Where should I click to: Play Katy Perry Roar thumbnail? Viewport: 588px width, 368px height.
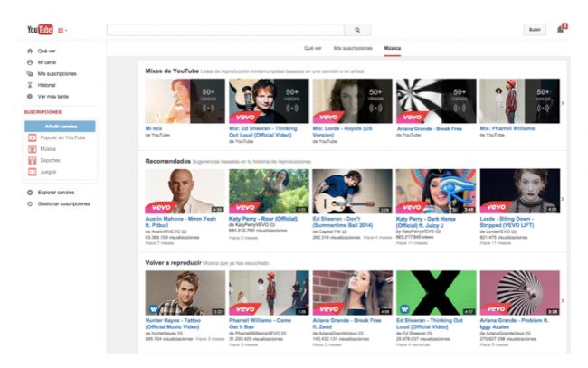269,191
